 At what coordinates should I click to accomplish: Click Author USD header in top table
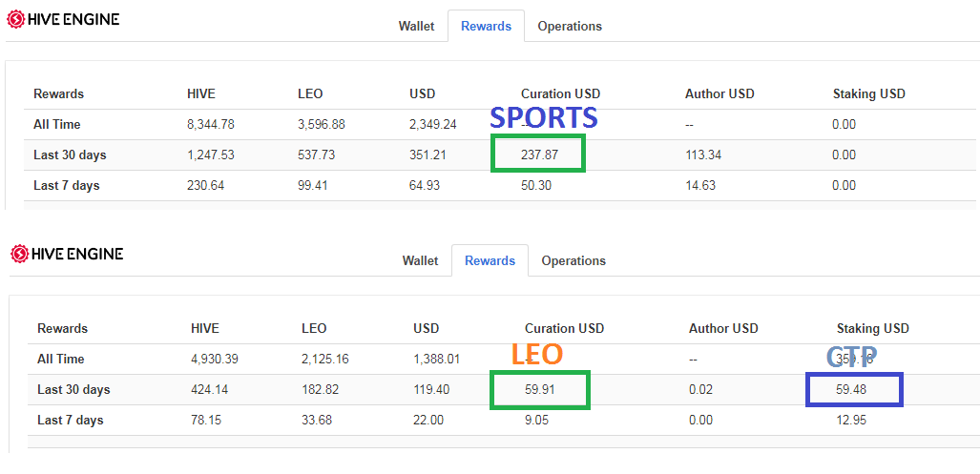pos(719,93)
